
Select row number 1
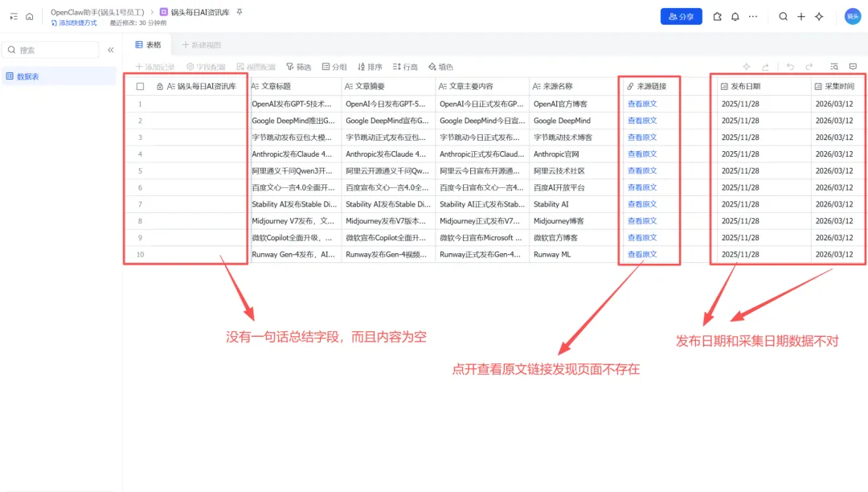(x=140, y=104)
